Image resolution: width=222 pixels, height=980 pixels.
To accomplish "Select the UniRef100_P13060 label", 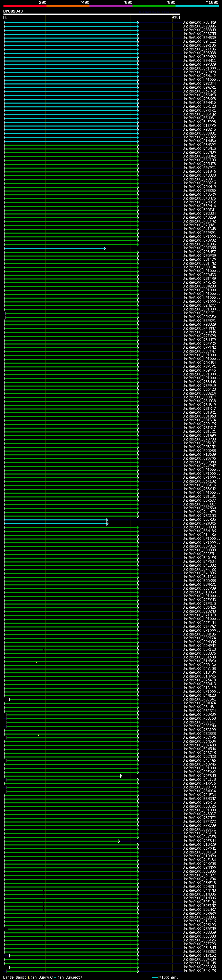I will (x=199, y=592).
